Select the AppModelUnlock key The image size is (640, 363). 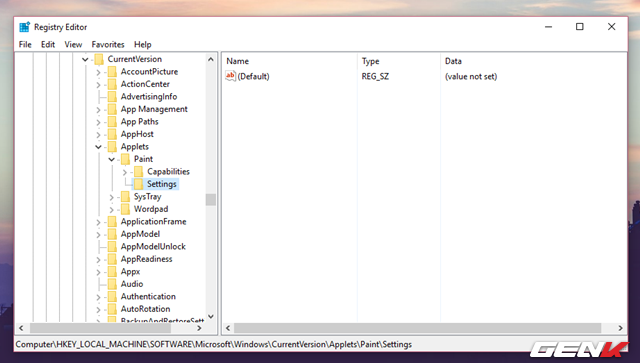[x=153, y=247]
